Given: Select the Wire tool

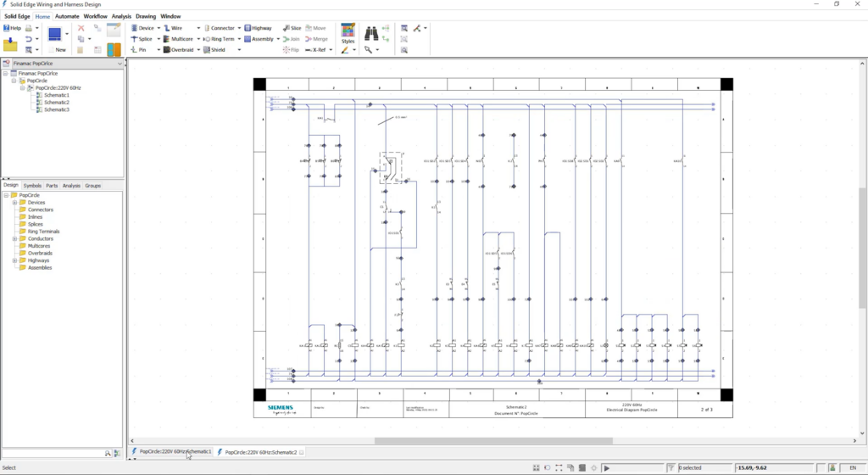Looking at the screenshot, I should click(x=173, y=28).
